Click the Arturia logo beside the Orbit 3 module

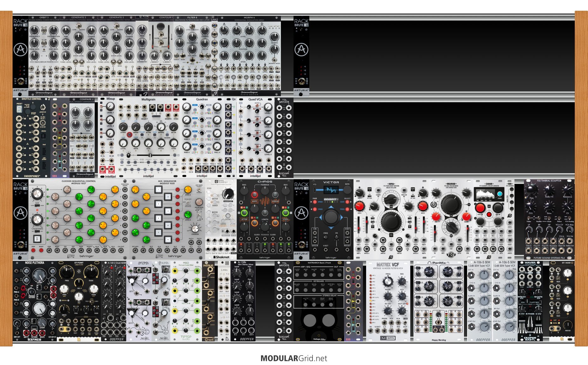21,50
